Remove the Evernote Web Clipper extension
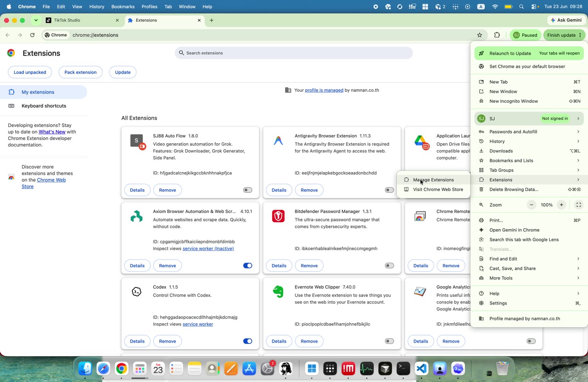Screen dimensions: 588x382 pos(309,341)
